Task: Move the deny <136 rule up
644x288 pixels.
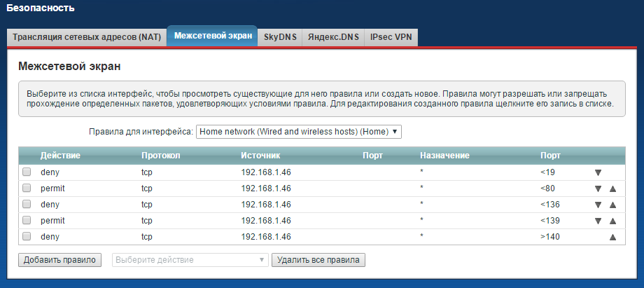Action: (x=612, y=205)
